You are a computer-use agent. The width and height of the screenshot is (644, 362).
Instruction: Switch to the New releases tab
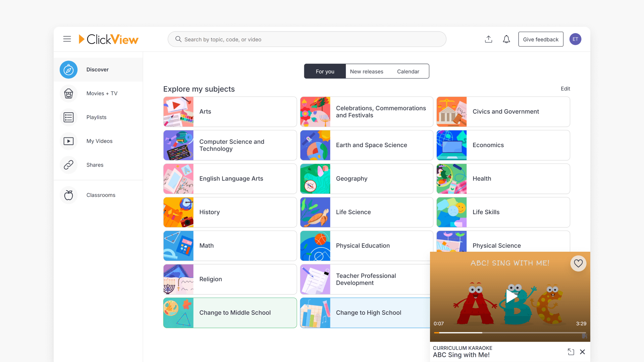click(367, 71)
